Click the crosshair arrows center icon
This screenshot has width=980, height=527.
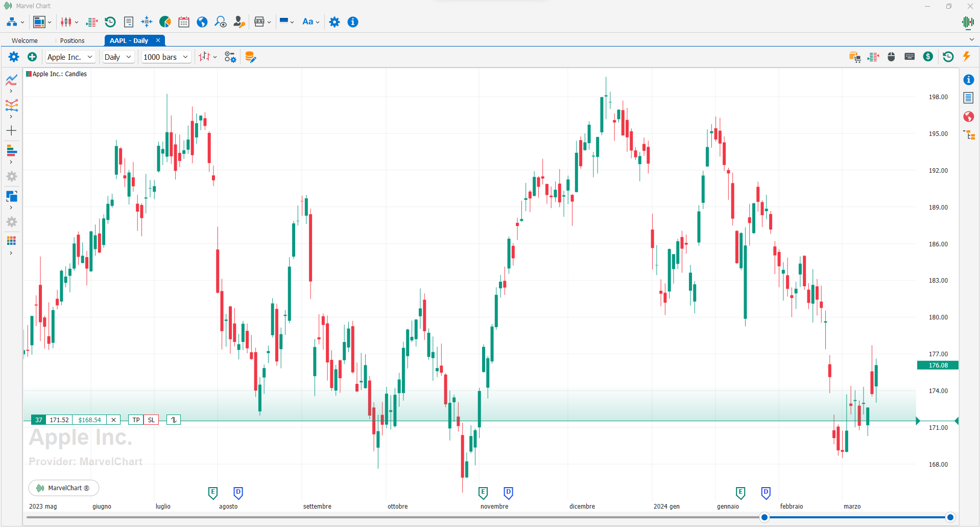click(x=147, y=22)
